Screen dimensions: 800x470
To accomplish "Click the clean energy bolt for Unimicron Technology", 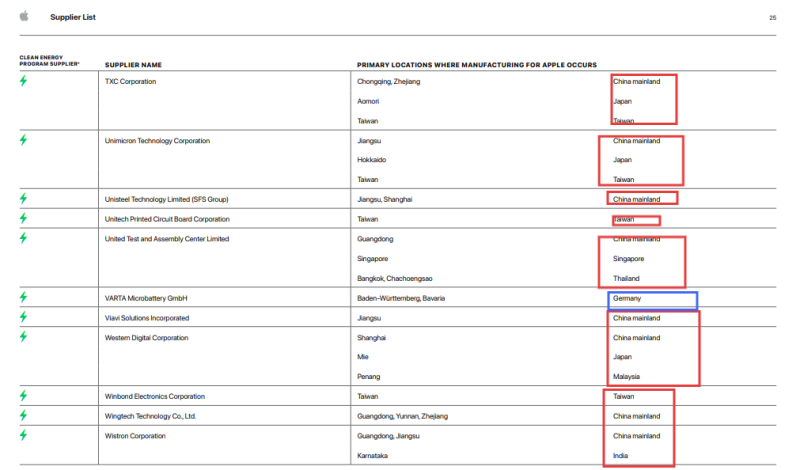I will pos(23,140).
